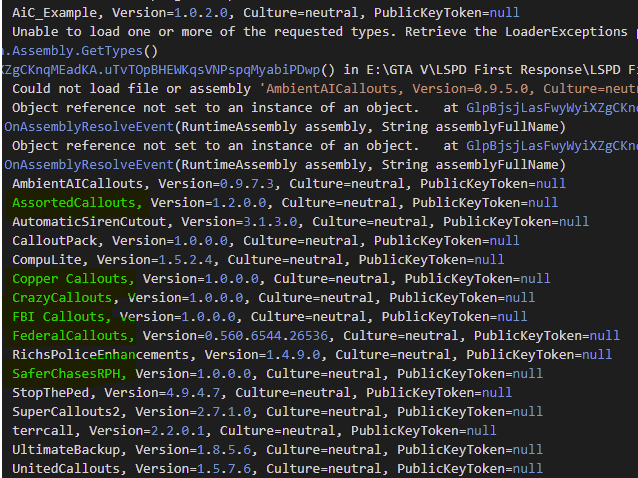Screen dimensions: 638x478
Task: Click 'Unable to load one or more' error text
Action: [x=112, y=31]
